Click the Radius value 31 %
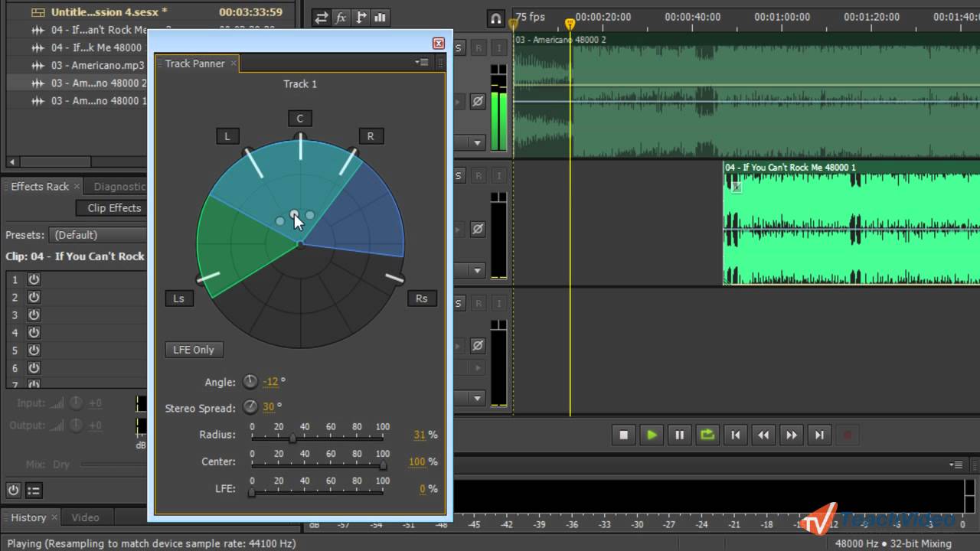The image size is (980, 551). pos(420,435)
